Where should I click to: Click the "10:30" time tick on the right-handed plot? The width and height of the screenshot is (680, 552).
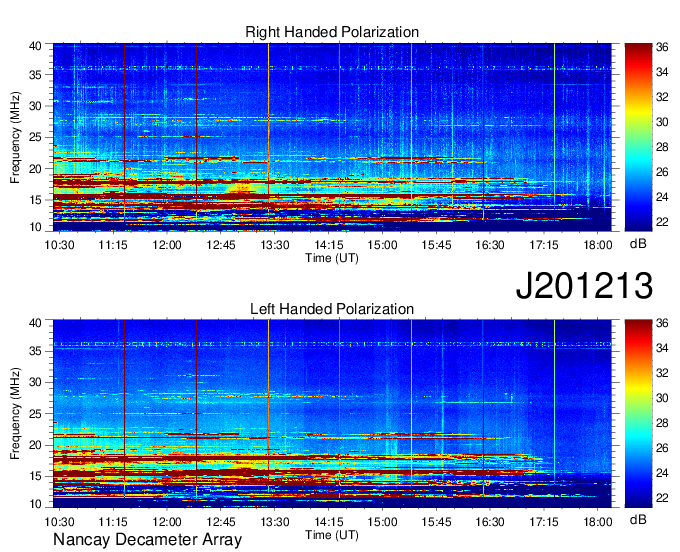[x=59, y=245]
